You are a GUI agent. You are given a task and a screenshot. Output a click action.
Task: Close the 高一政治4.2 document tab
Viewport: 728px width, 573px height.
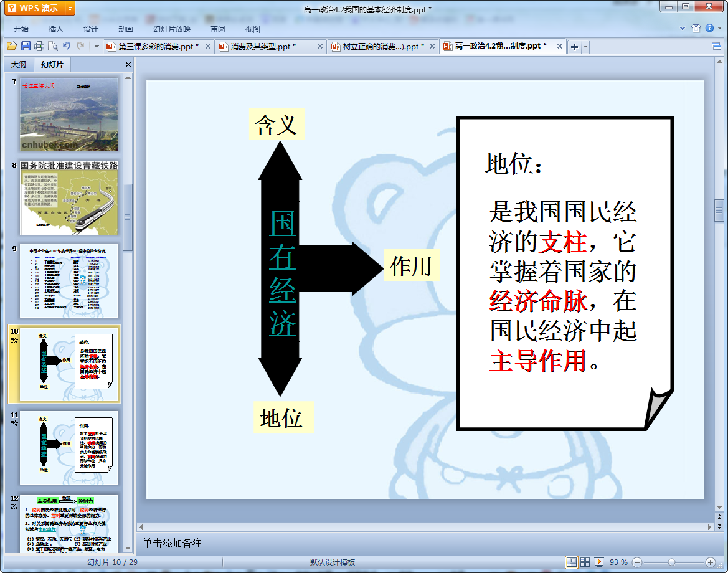pos(560,47)
